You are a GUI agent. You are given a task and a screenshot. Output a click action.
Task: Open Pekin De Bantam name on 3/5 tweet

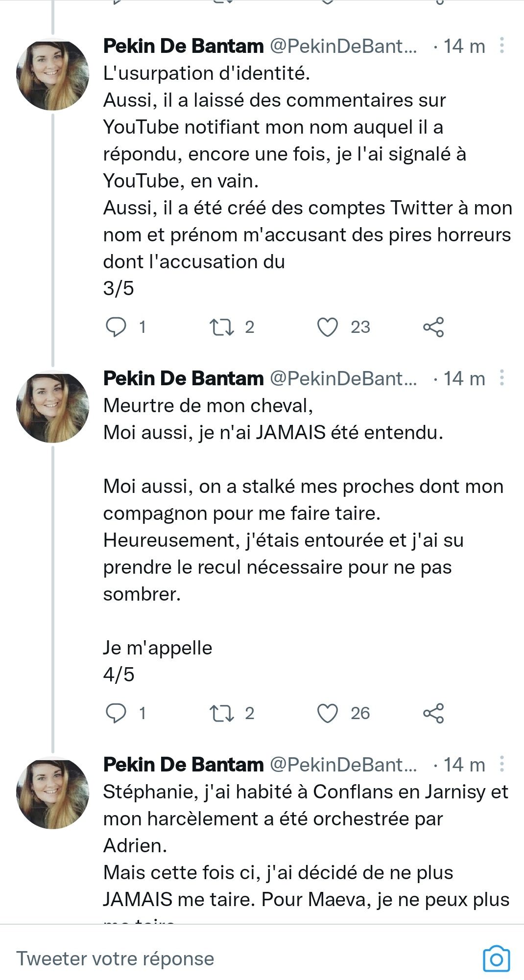coord(184,46)
